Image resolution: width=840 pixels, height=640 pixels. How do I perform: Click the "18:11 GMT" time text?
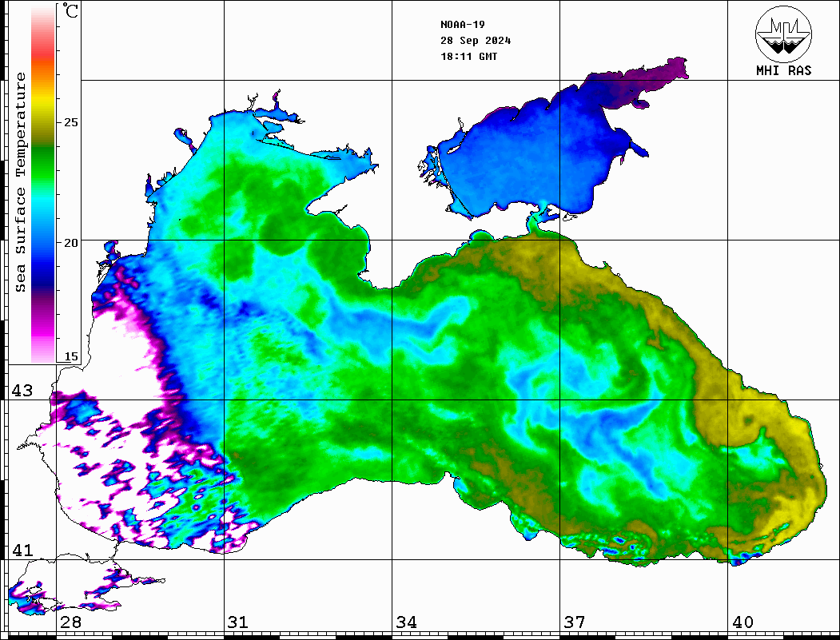point(468,56)
